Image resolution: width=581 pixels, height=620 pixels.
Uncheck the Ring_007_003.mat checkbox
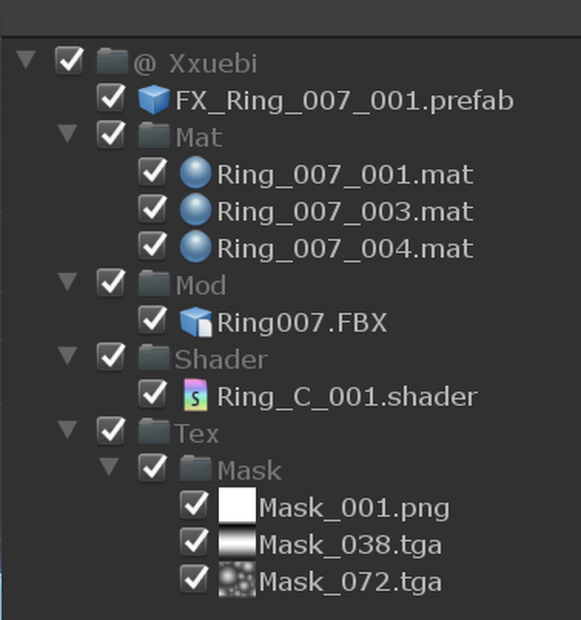(x=152, y=209)
